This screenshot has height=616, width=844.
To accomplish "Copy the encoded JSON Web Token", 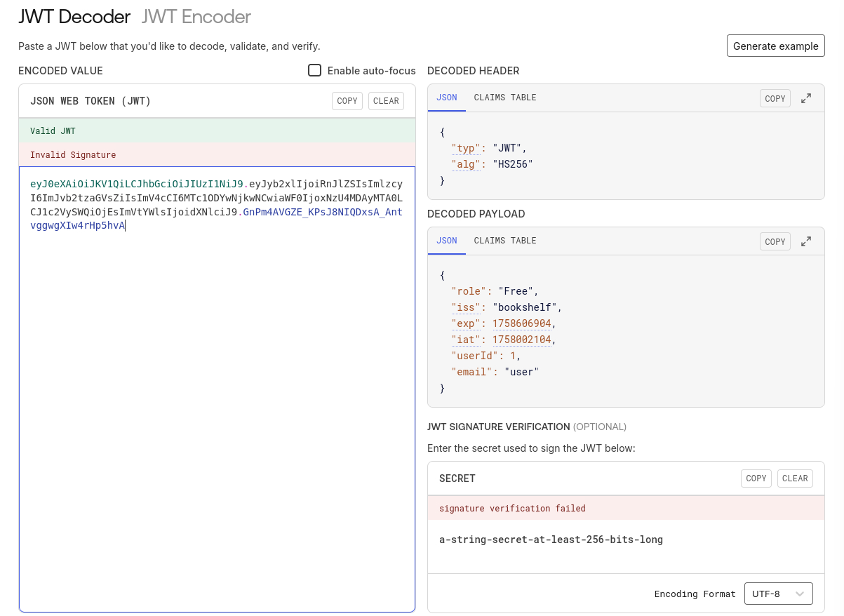I will [x=347, y=101].
